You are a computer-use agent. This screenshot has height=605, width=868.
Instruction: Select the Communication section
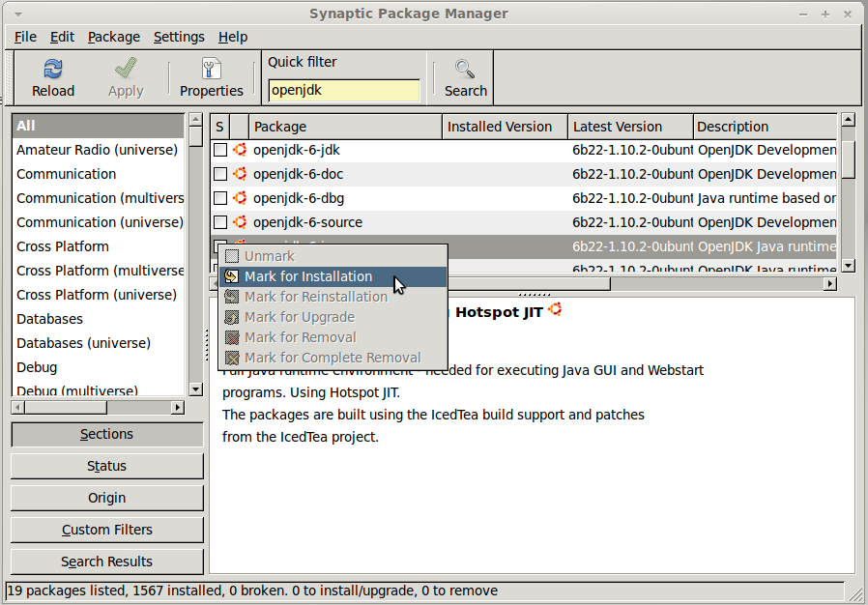(x=98, y=174)
